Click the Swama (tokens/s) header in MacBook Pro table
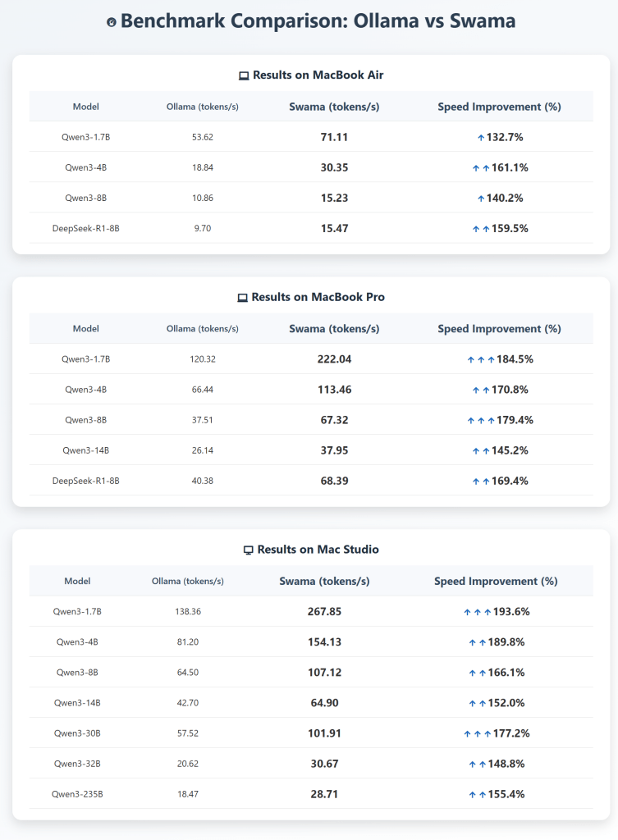The image size is (618, 840). point(334,329)
